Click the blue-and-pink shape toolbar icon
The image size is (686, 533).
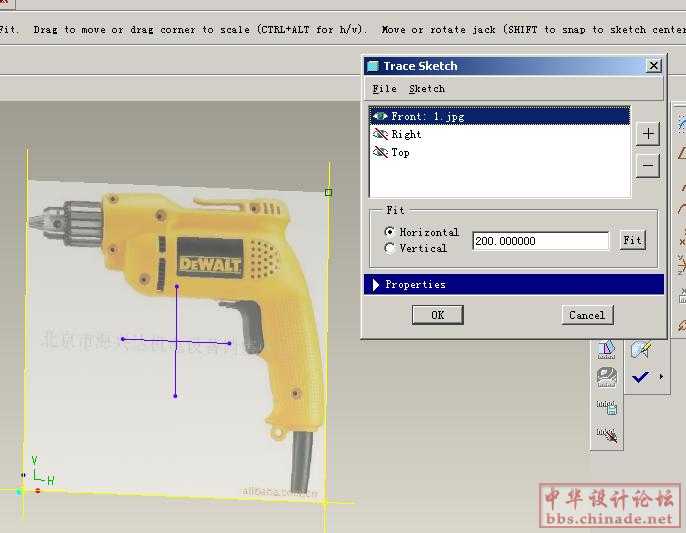click(606, 349)
